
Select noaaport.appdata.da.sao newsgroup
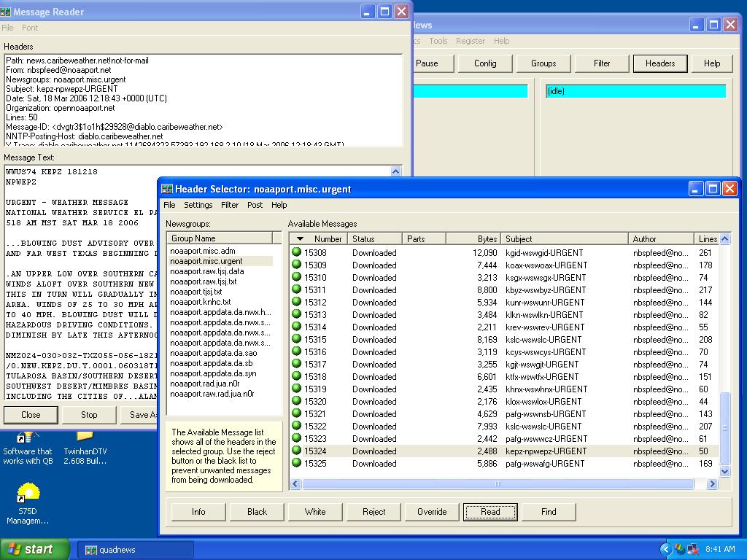tap(214, 354)
